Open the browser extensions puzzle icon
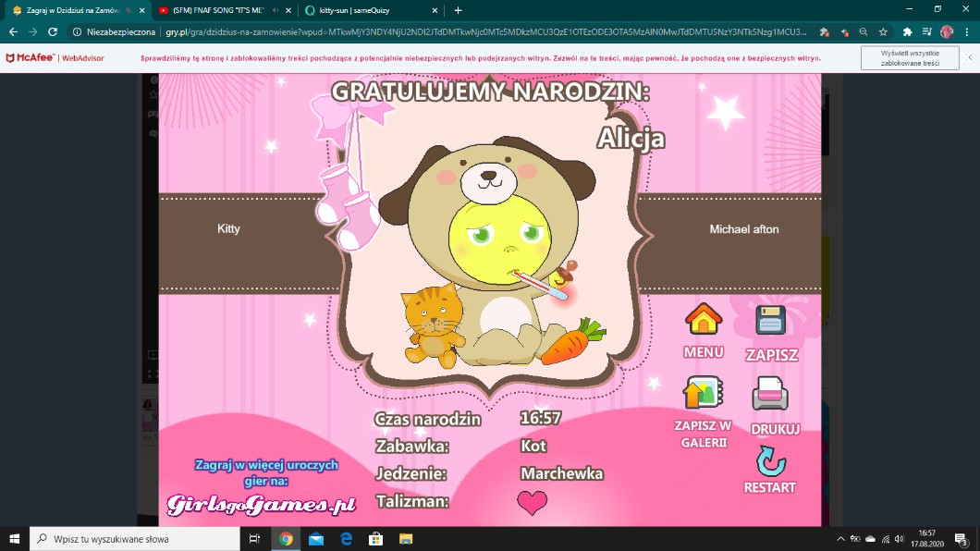 [907, 31]
